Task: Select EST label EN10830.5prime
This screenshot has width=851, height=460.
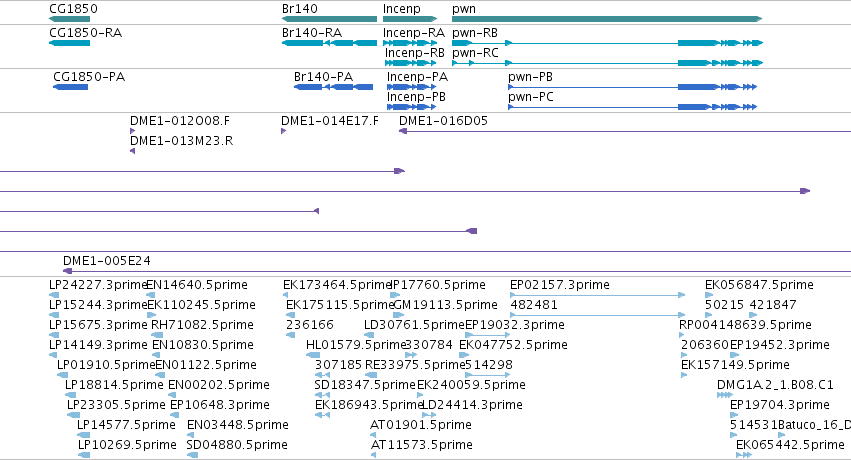Action: tap(202, 344)
